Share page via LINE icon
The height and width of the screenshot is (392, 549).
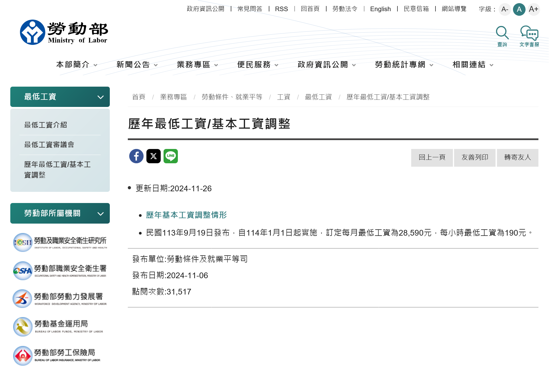(171, 156)
